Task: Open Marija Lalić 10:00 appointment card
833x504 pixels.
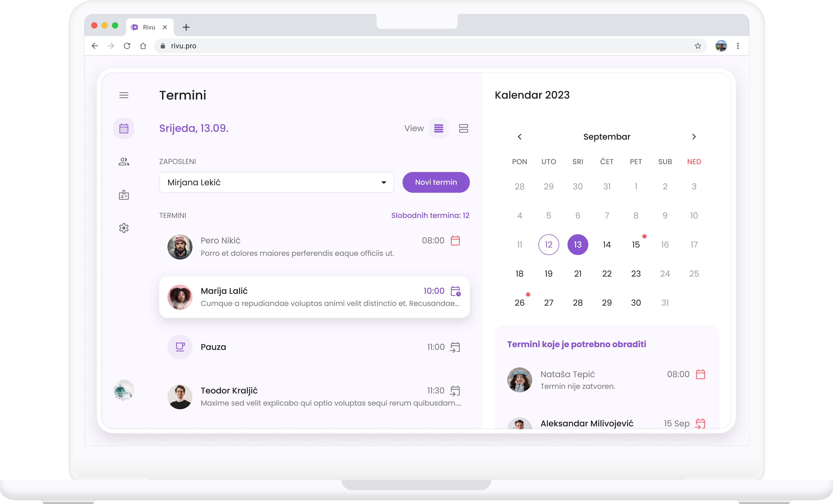Action: point(314,297)
